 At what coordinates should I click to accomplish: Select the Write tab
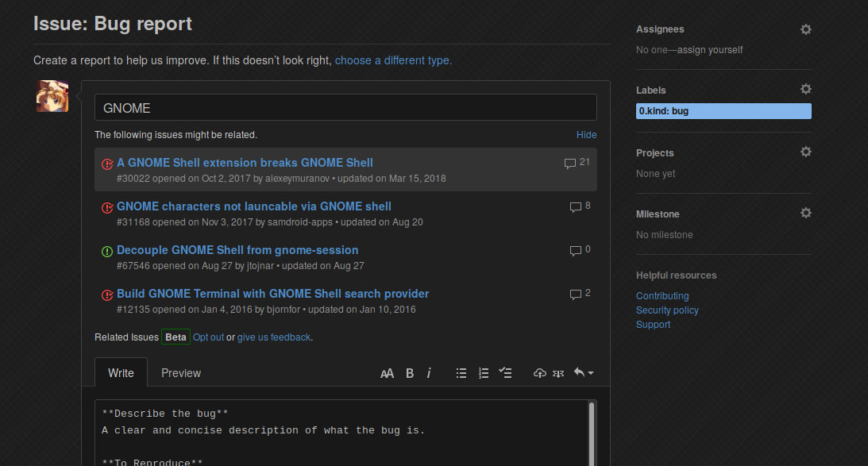tap(121, 373)
